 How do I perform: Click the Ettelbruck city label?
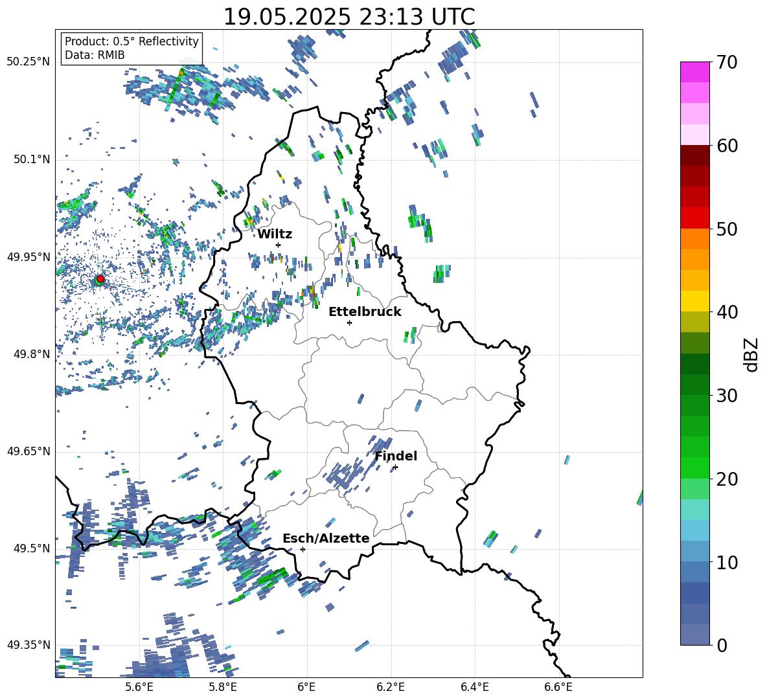point(365,312)
